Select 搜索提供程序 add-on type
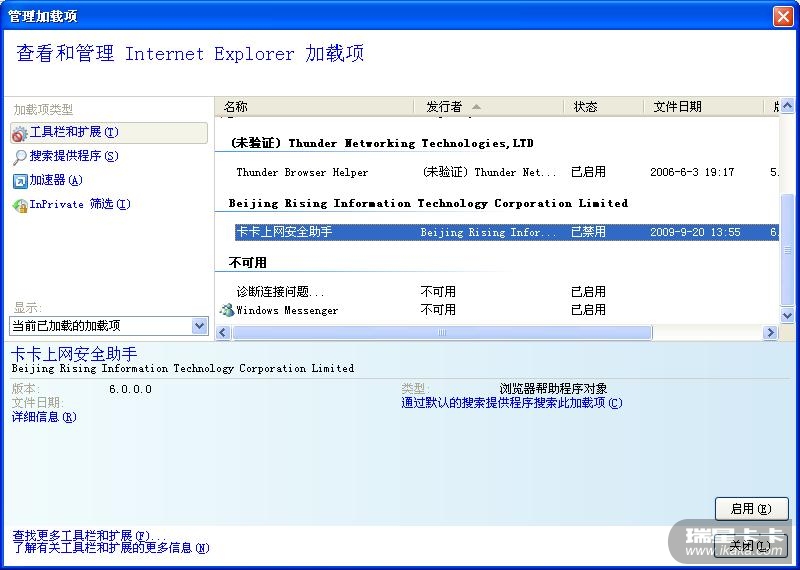This screenshot has width=800, height=570. pyautogui.click(x=73, y=156)
